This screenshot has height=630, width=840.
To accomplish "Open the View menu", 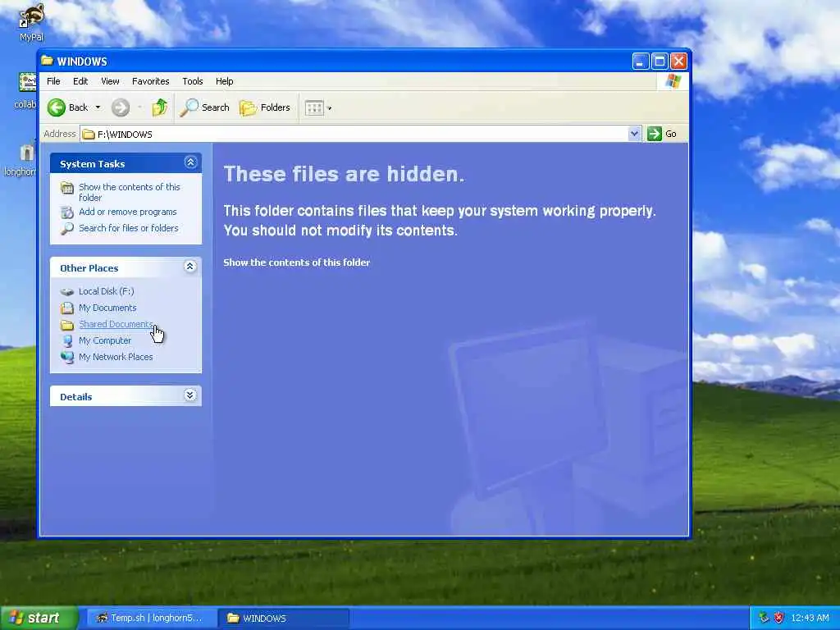I will [110, 81].
